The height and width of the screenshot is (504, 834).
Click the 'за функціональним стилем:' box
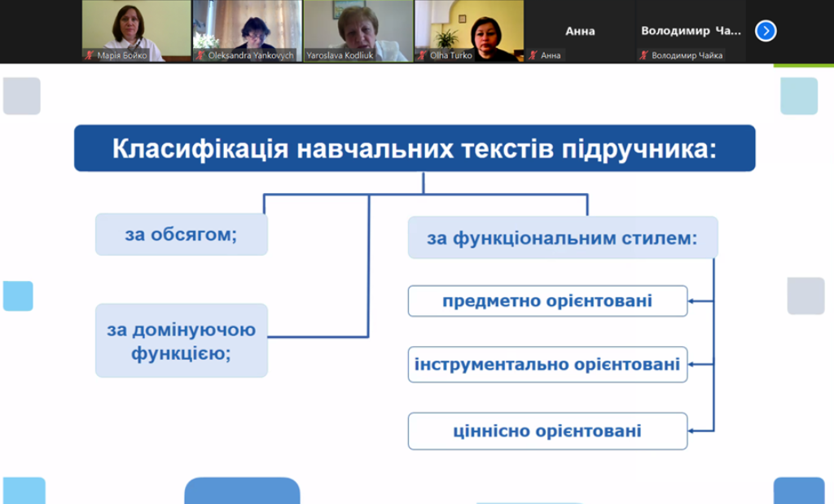coord(562,238)
